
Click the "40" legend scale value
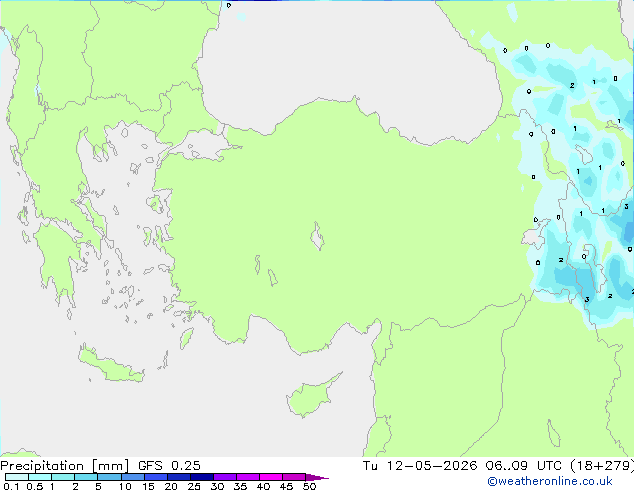coord(263,486)
